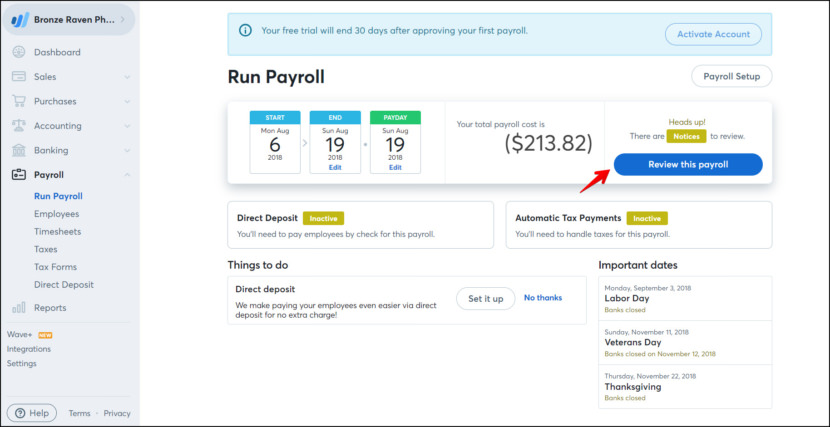Click the Activate Account button
830x427 pixels.
tap(714, 34)
